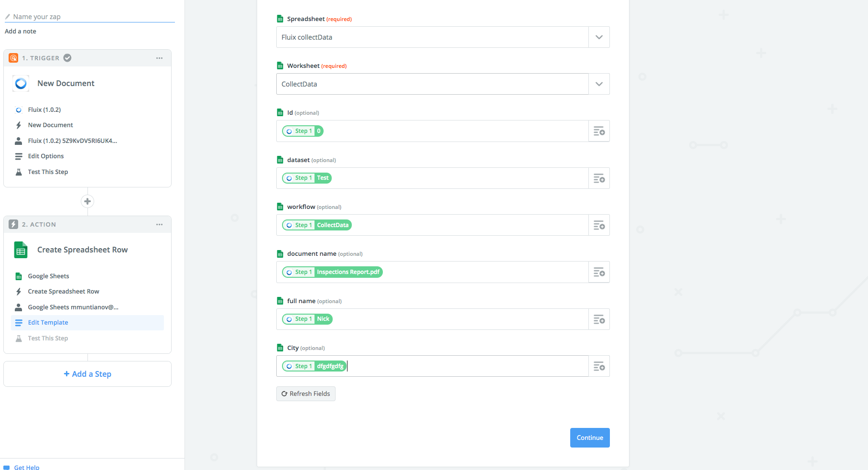This screenshot has height=470, width=868.
Task: Select Edit Template in action step
Action: point(48,323)
